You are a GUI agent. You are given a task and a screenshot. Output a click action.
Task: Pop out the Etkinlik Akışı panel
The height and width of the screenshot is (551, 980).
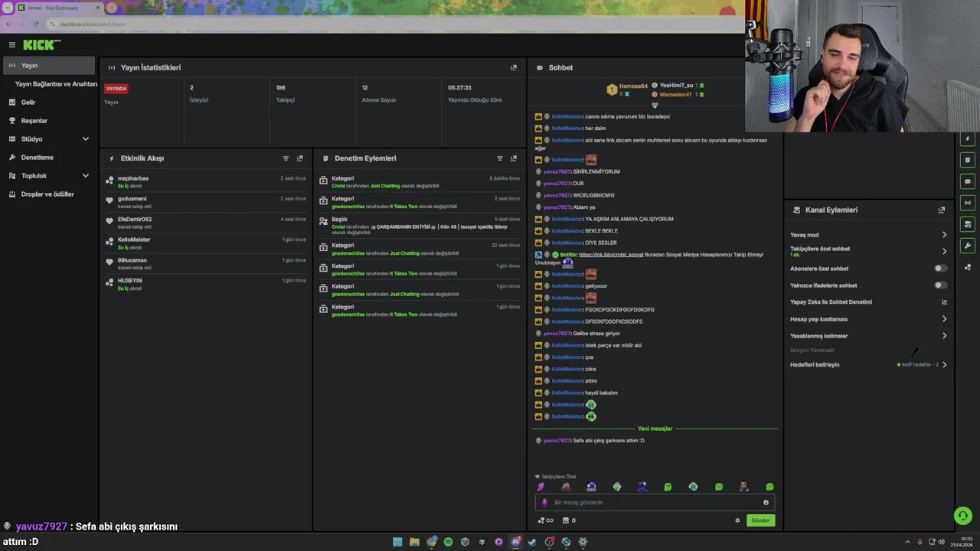[299, 158]
